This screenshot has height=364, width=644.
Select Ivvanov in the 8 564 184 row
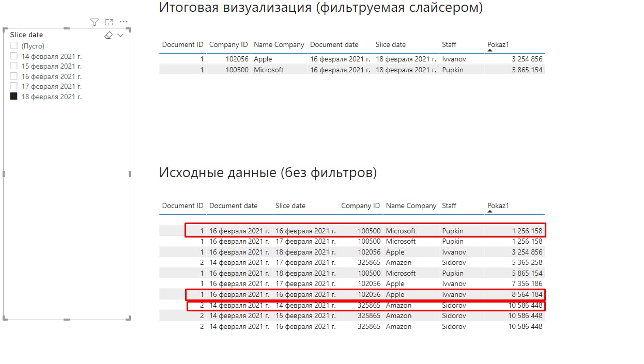coord(454,294)
